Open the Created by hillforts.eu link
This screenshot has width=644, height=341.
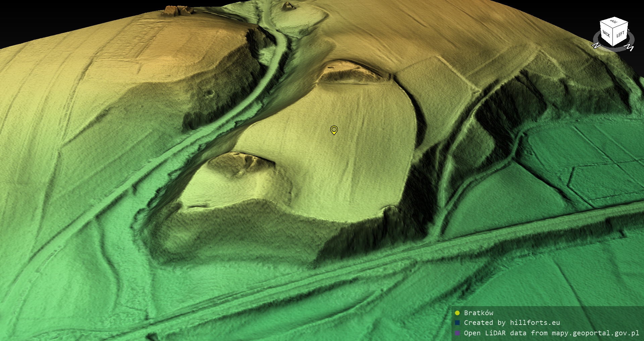[x=512, y=323]
